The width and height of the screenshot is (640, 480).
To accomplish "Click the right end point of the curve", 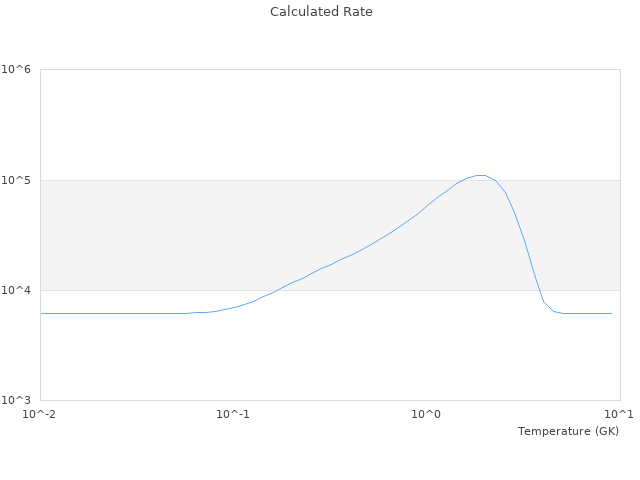I will (x=611, y=313).
